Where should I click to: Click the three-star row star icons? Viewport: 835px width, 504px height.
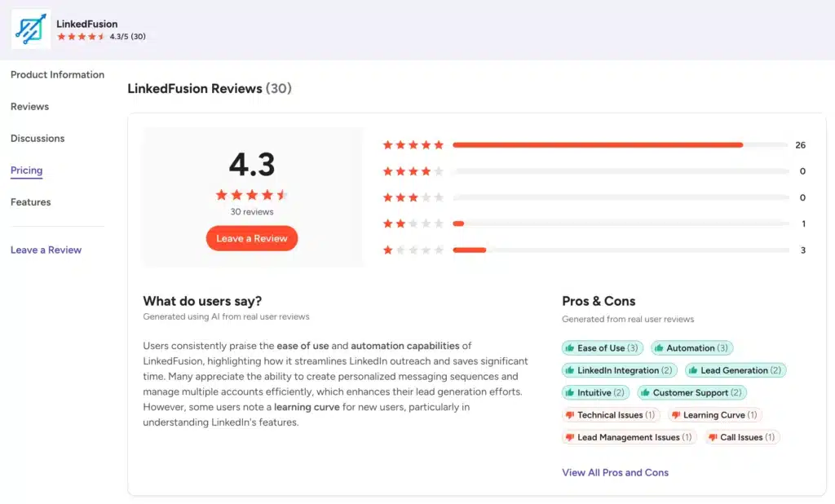pyautogui.click(x=413, y=197)
